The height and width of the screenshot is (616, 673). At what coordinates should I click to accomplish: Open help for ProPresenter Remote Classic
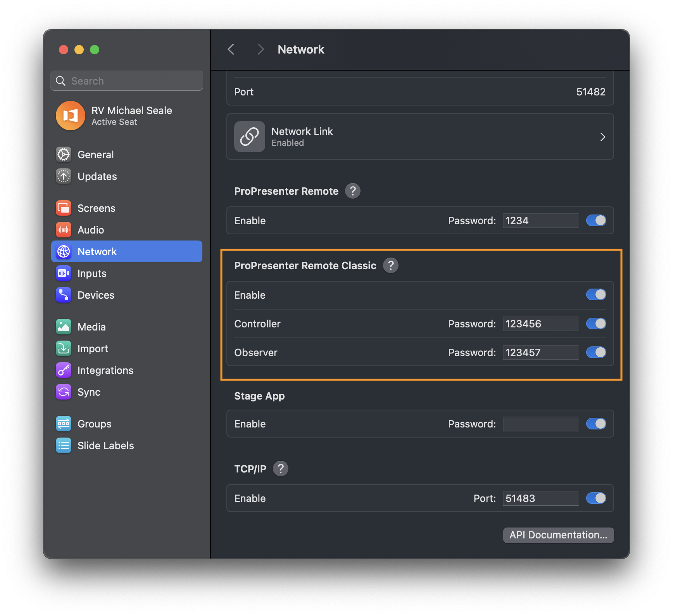pyautogui.click(x=391, y=265)
